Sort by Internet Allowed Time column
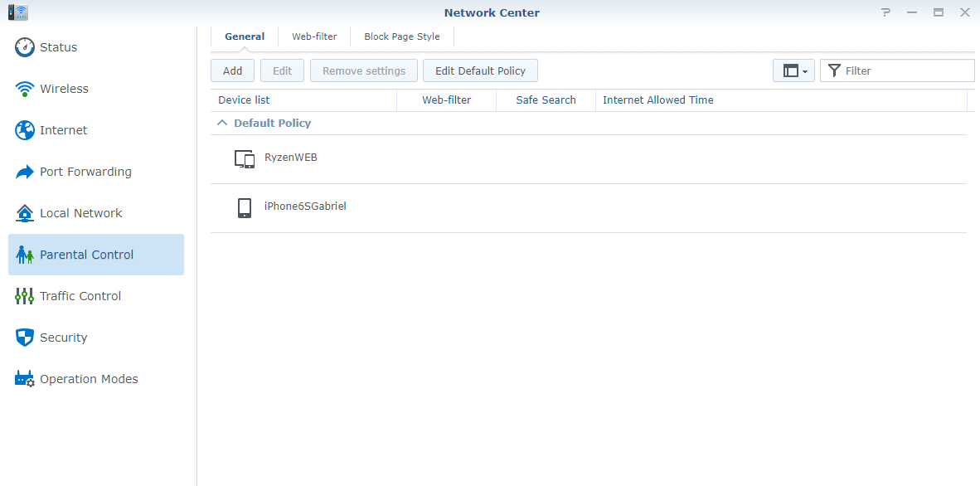980x486 pixels. tap(657, 100)
